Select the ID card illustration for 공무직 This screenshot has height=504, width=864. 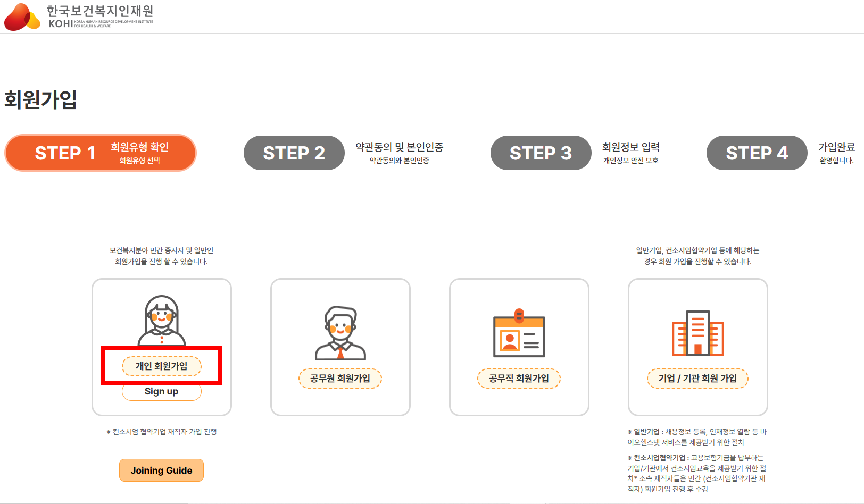coord(519,335)
